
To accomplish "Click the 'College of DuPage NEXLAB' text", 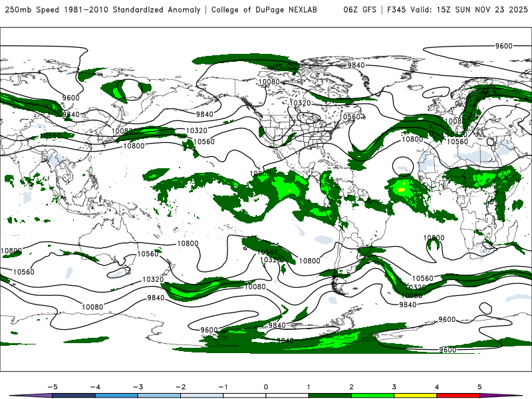I will tap(264, 10).
